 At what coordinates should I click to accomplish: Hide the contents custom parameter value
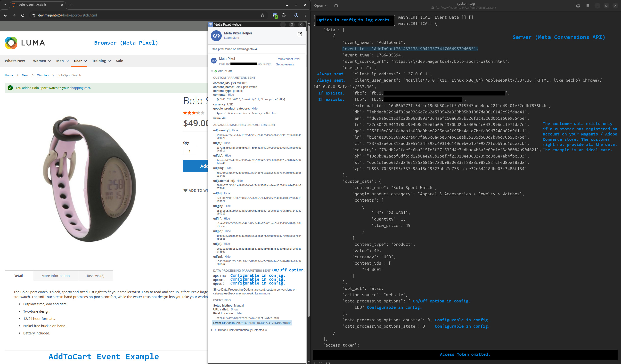231,95
